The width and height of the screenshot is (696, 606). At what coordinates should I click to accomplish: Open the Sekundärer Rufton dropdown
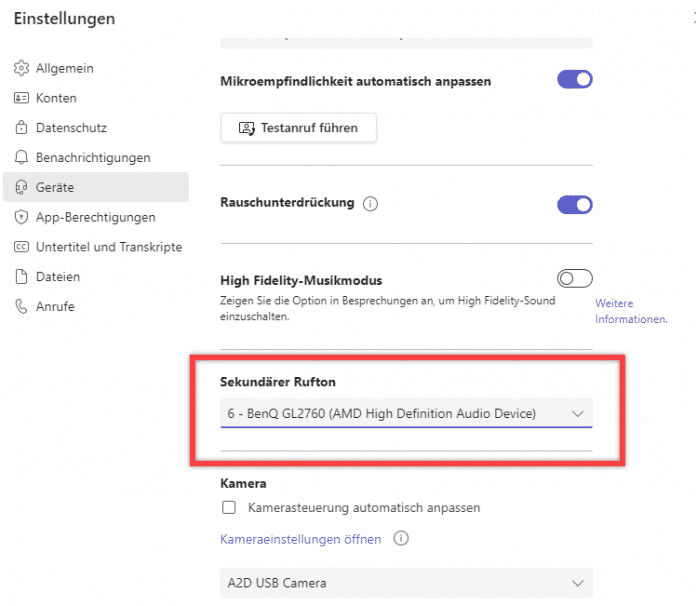[405, 413]
